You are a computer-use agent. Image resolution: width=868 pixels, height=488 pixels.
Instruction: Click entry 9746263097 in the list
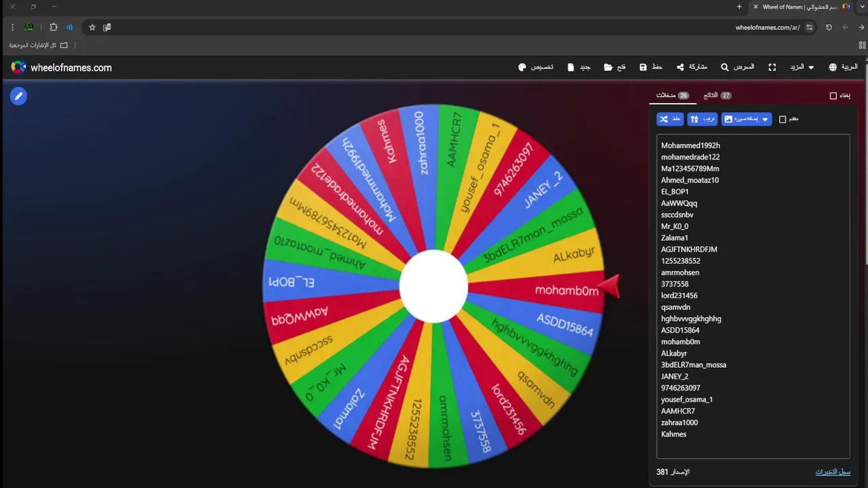click(x=681, y=388)
